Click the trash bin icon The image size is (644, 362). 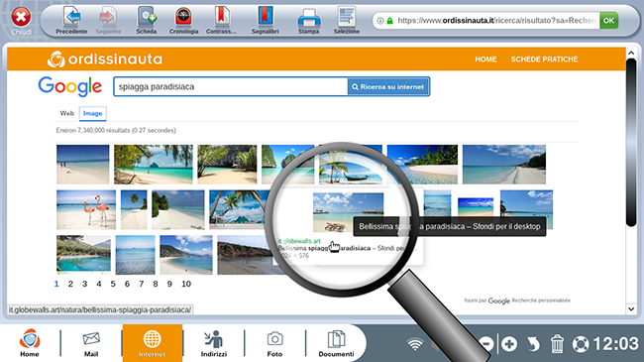pyautogui.click(x=557, y=344)
